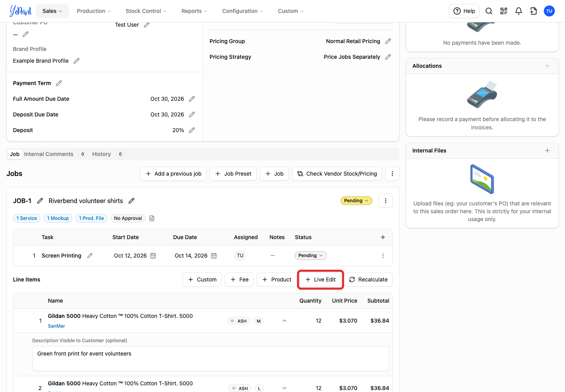Switch to Internal Comments tab
The image size is (565, 392).
55,154
